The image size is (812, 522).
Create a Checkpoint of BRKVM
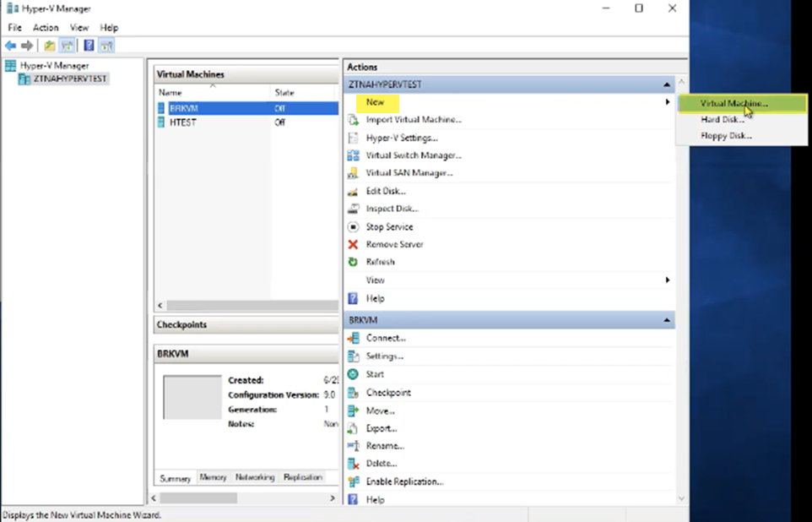[389, 392]
